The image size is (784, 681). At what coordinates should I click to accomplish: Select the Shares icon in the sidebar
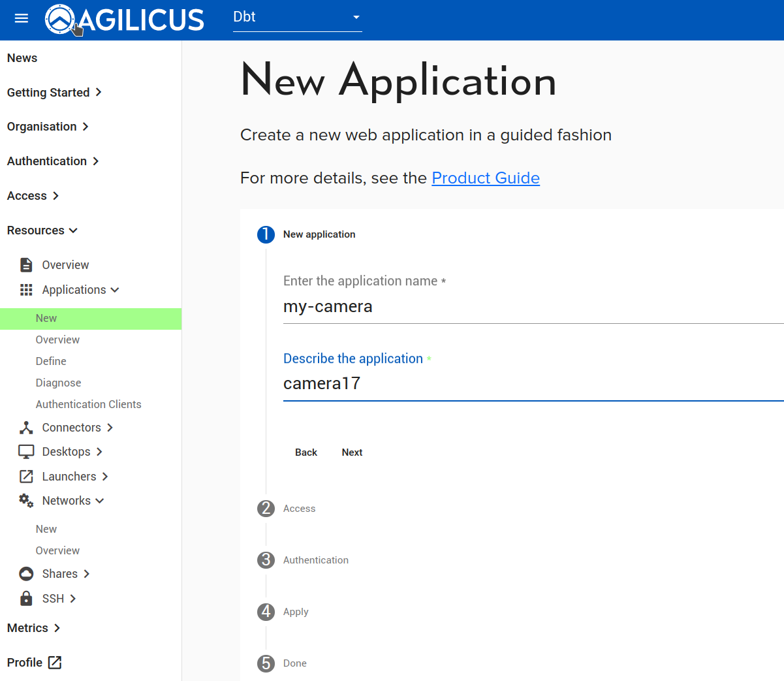point(26,573)
